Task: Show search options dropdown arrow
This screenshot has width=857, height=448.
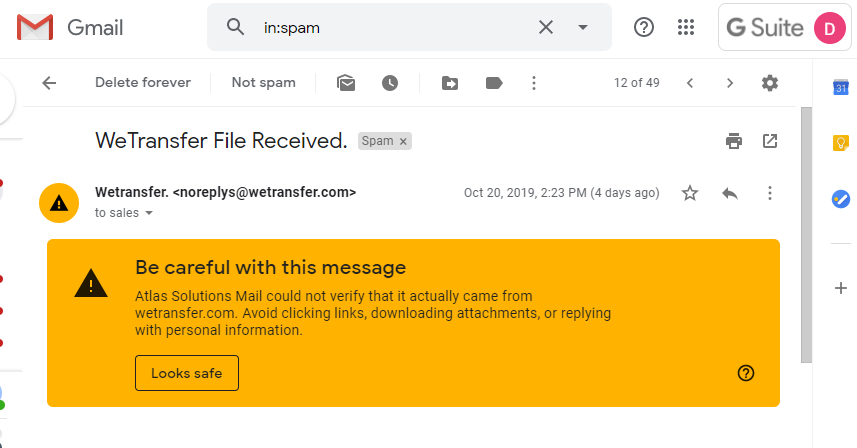Action: click(x=583, y=27)
